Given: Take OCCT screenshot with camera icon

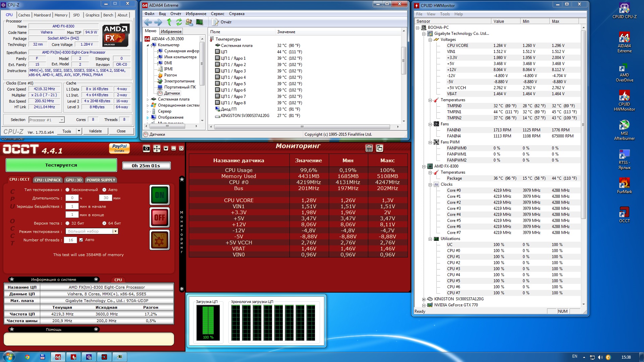Looking at the screenshot, I should coord(146,148).
